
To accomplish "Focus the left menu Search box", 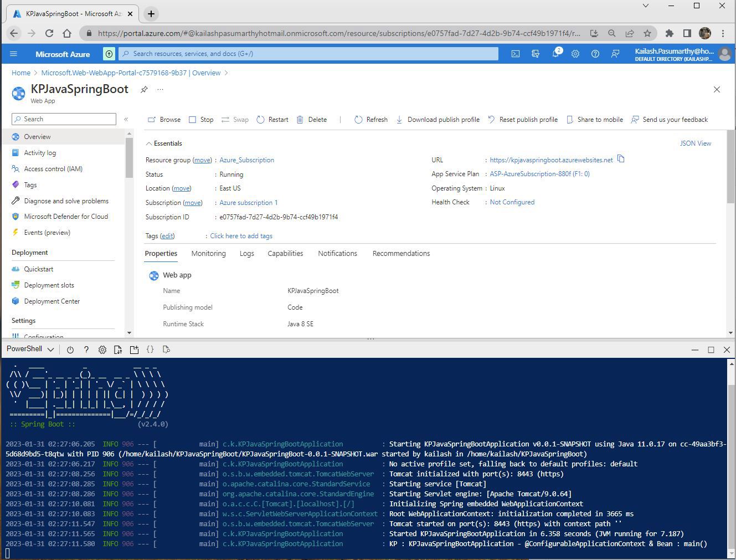I will coord(64,119).
